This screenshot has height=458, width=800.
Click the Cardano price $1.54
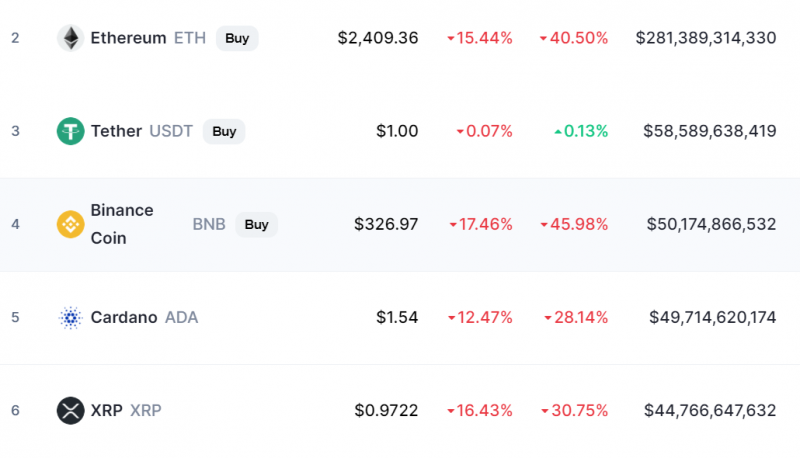click(397, 317)
